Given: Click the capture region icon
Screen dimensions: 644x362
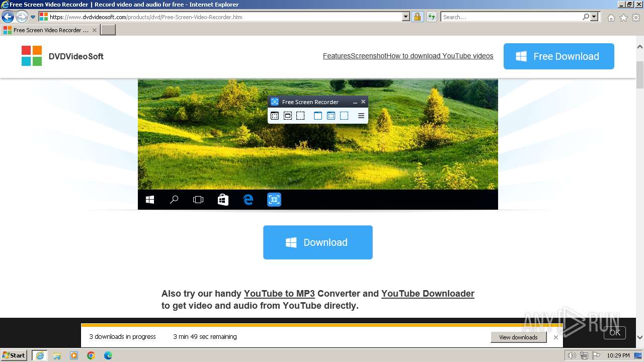Looking at the screenshot, I should coord(300,116).
